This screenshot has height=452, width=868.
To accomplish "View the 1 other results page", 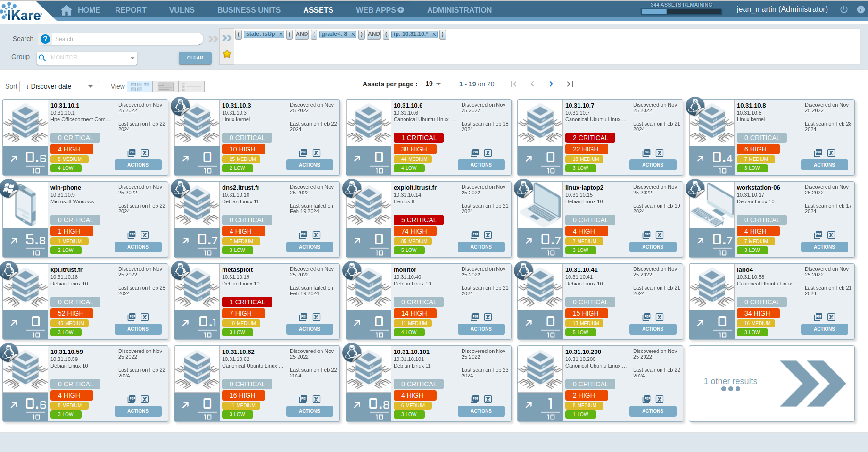I will [x=772, y=383].
